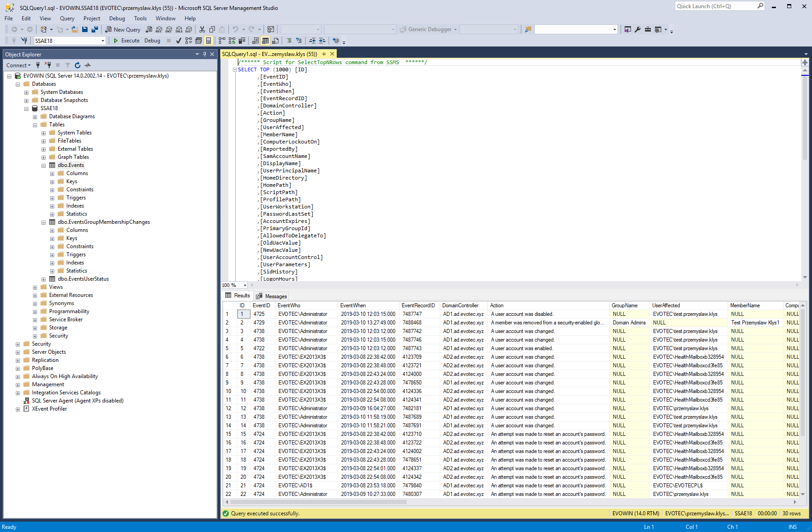The height and width of the screenshot is (532, 812).
Task: Click the Parse query checkmark icon
Action: [x=178, y=41]
